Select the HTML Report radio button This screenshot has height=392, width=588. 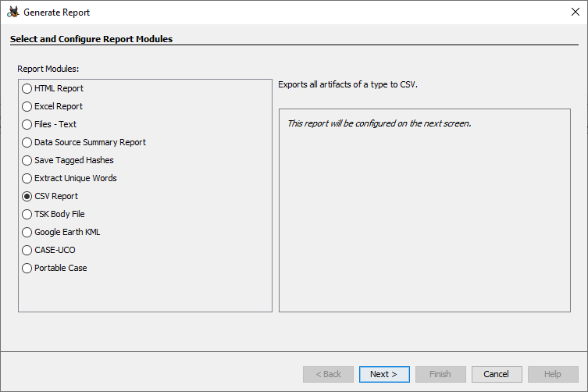27,88
